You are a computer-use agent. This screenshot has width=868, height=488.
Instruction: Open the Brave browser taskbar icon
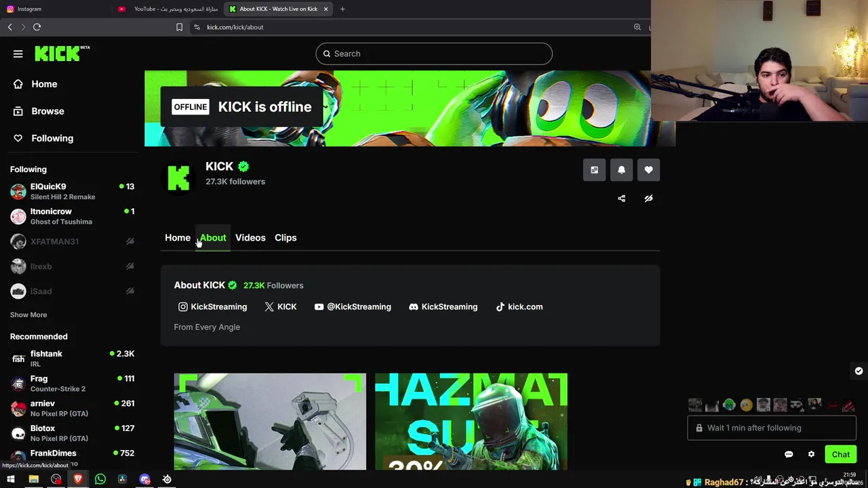pyautogui.click(x=78, y=479)
